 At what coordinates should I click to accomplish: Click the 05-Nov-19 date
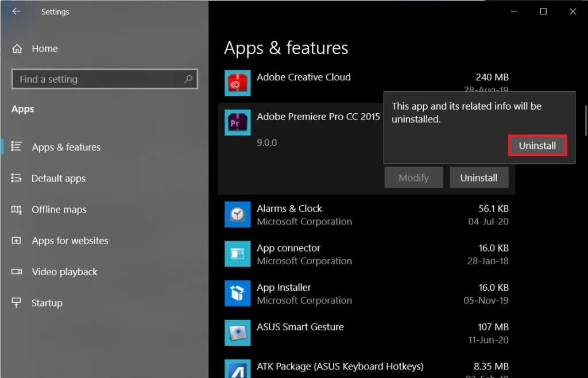pos(486,300)
